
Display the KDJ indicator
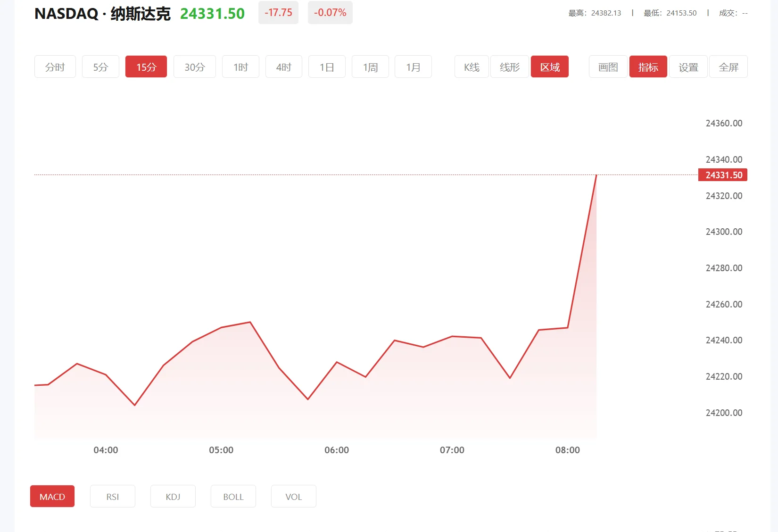(x=173, y=496)
